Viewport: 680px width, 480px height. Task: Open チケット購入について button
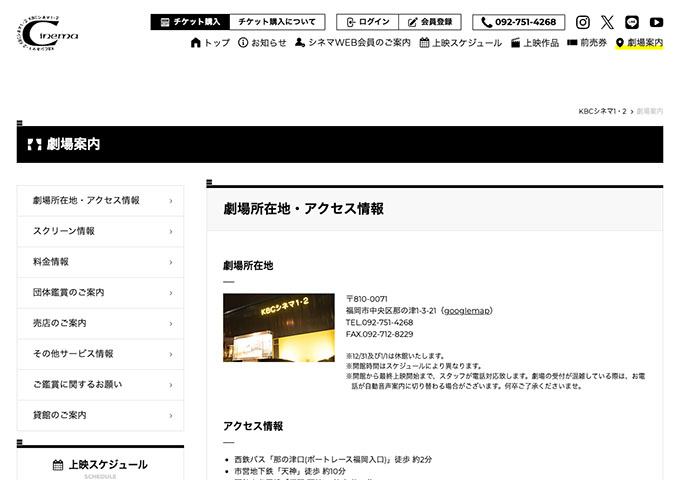[277, 22]
